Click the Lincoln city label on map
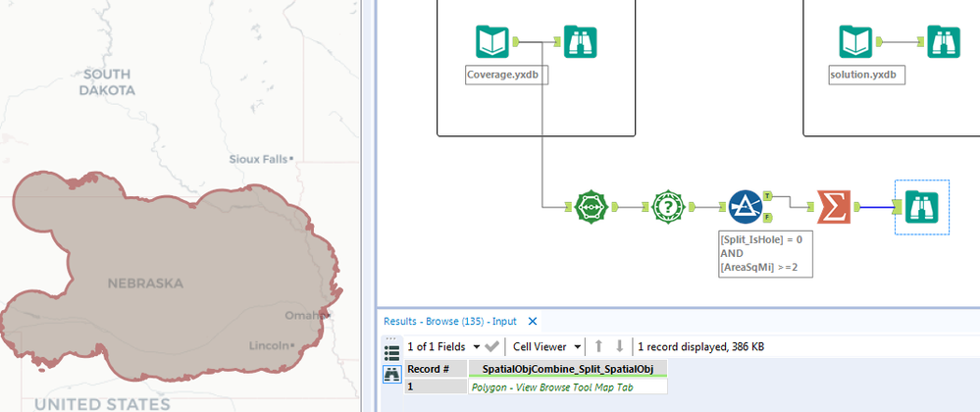The height and width of the screenshot is (412, 980). click(269, 345)
